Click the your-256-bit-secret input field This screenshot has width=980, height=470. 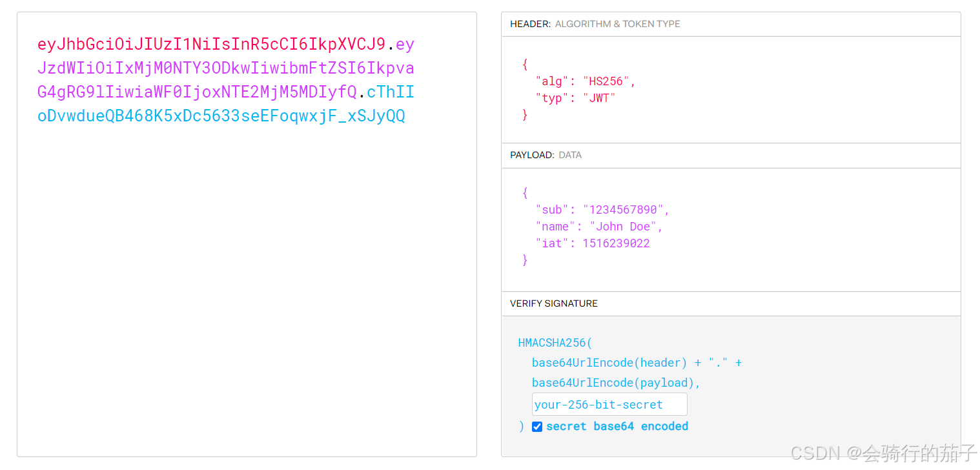tap(609, 404)
